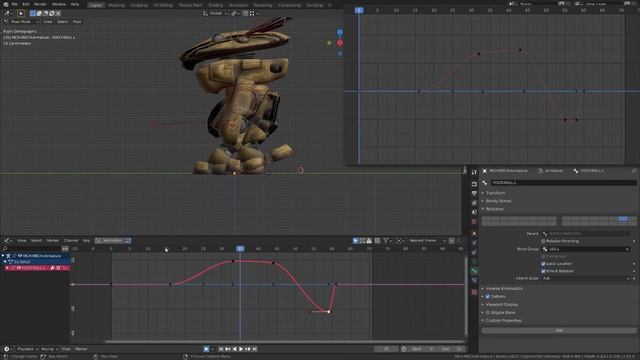Open Global transform orientation dropdown
Screen dimensions: 640x360
[x=215, y=13]
